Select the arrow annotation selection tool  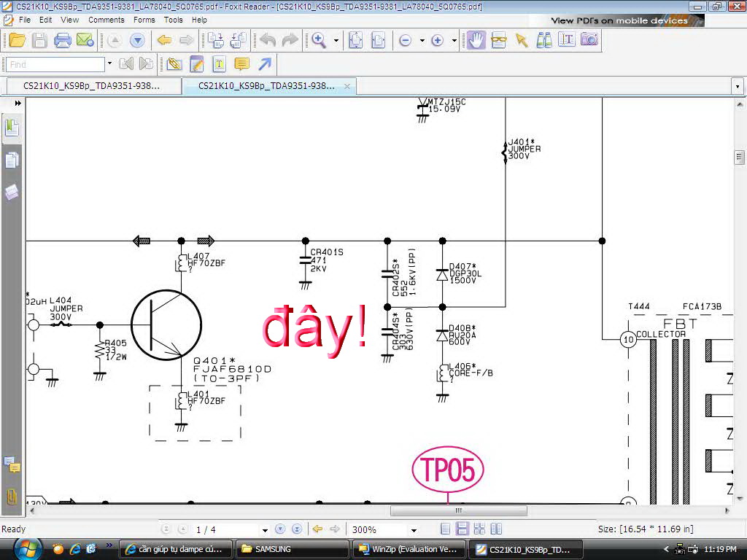point(522,41)
